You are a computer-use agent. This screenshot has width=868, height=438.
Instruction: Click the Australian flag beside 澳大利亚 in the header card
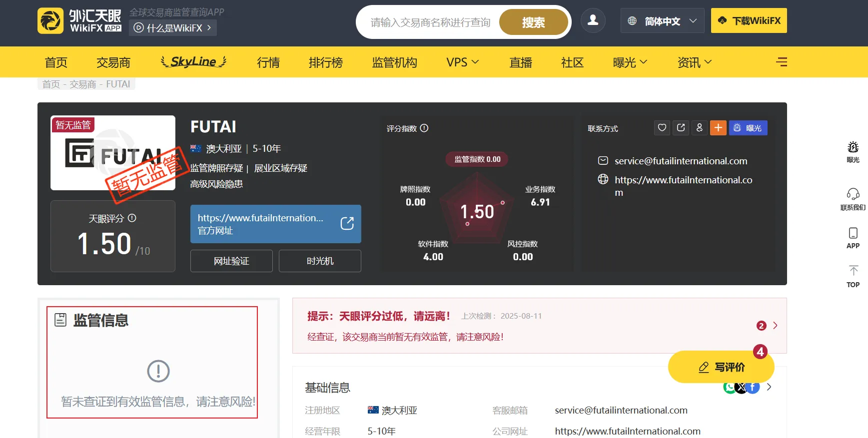196,148
